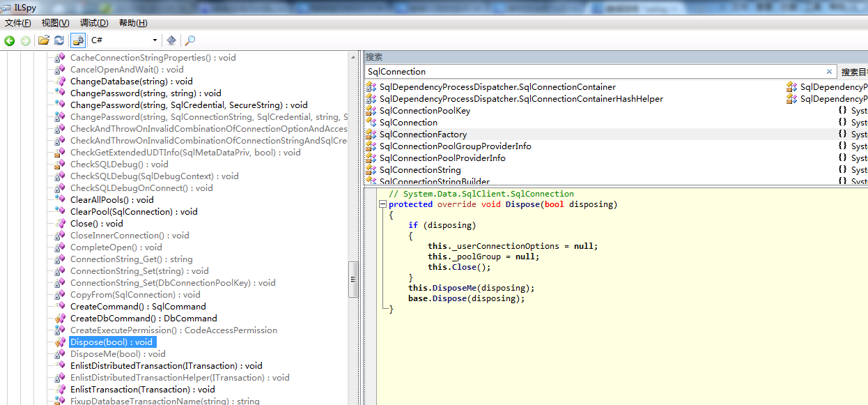Open an assembly with the folder icon

pyautogui.click(x=44, y=40)
